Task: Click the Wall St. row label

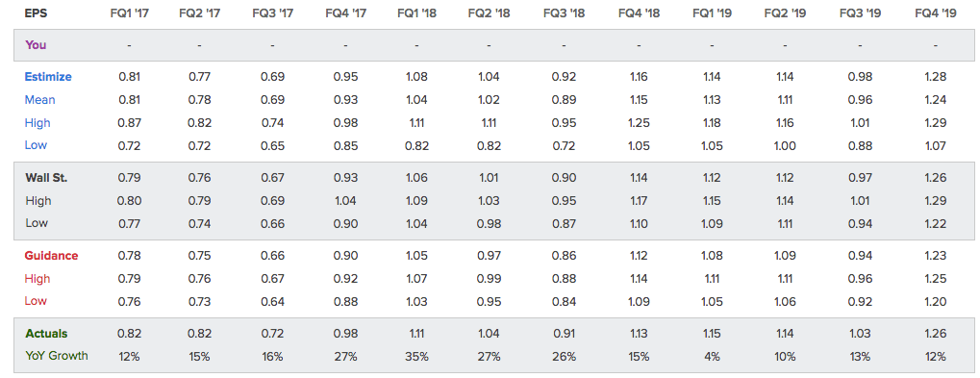Action: (x=46, y=177)
